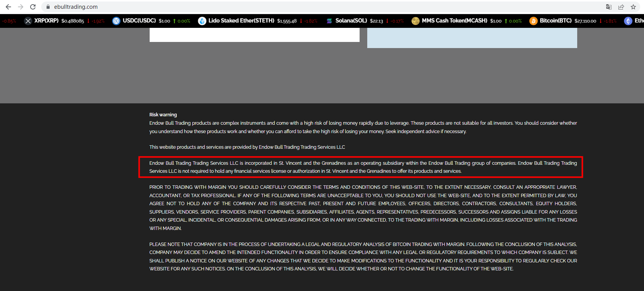The width and height of the screenshot is (644, 291).
Task: Click the "PLEASE NOTE THAT COMPANY" paragraph
Action: pos(363,257)
